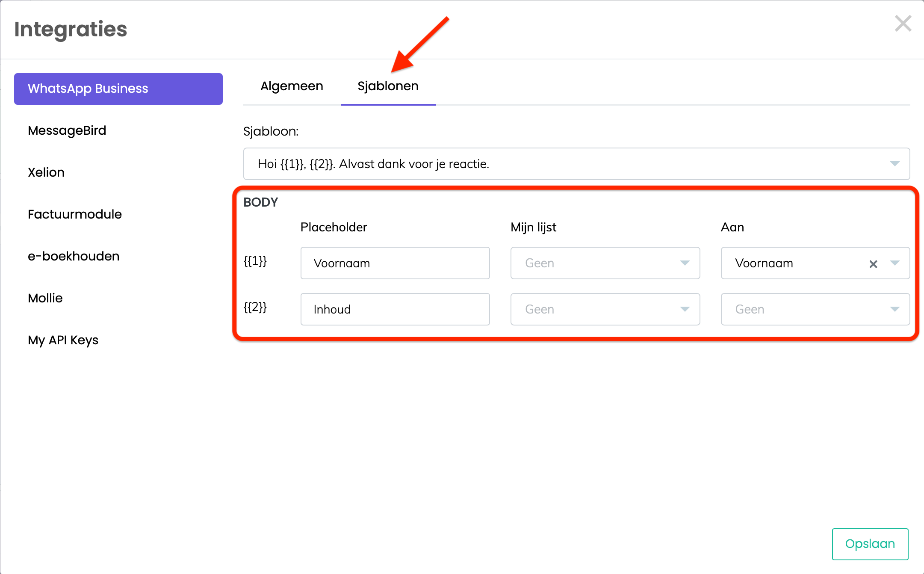This screenshot has width=924, height=574.
Task: Open the e-boekhouden integration
Action: click(x=74, y=256)
